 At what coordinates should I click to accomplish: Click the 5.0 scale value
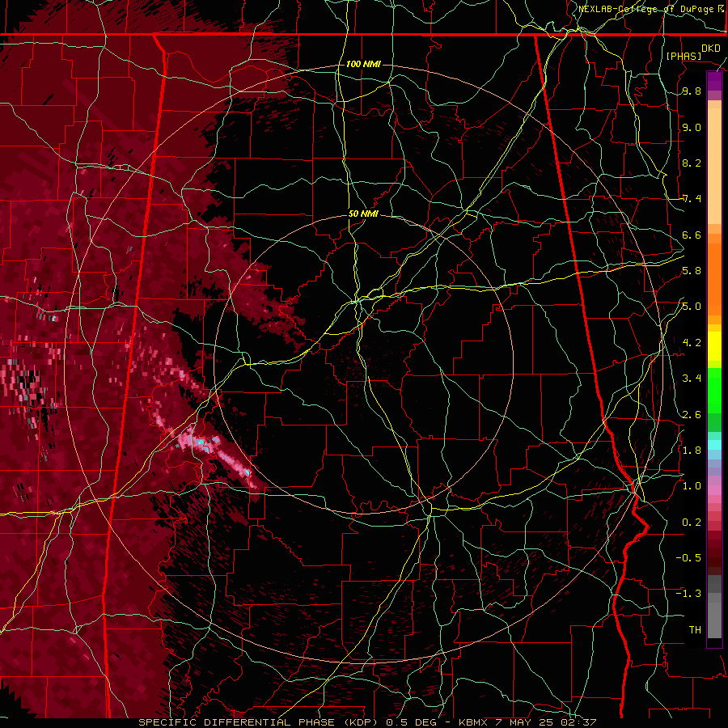coord(692,307)
